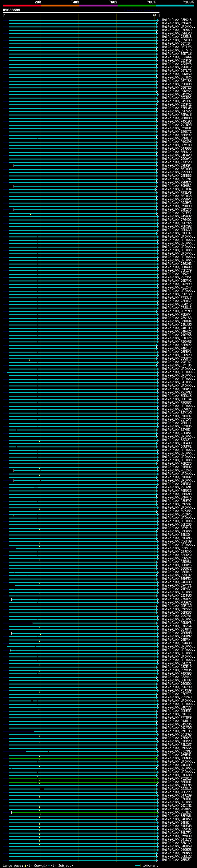Click the '=100char.' scale legend

(147, 866)
